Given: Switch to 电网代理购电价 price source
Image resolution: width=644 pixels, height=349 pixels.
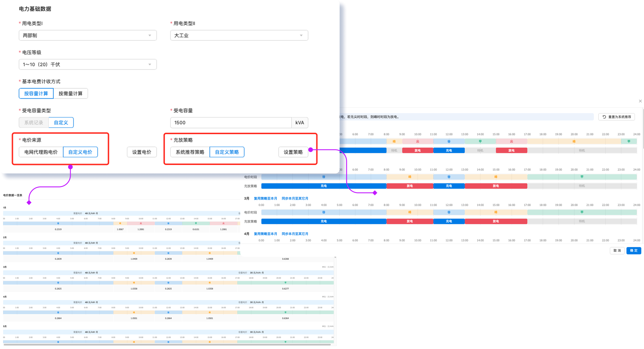Looking at the screenshot, I should [41, 152].
